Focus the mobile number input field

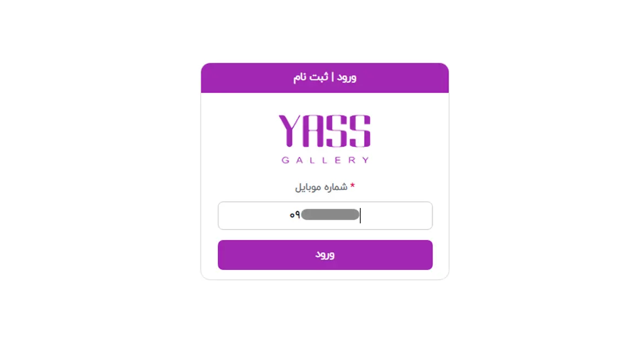coord(325,215)
